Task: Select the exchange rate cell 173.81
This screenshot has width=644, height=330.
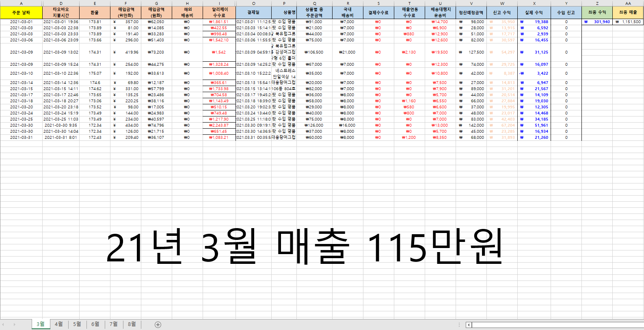Action: click(x=95, y=22)
